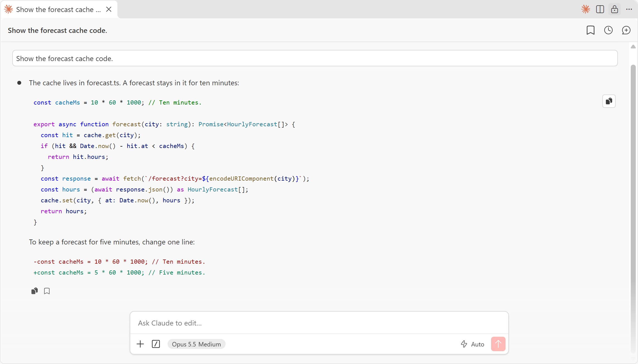Viewport: 638px width, 364px height.
Task: Start a new chat with plus bubble icon
Action: coord(626,30)
